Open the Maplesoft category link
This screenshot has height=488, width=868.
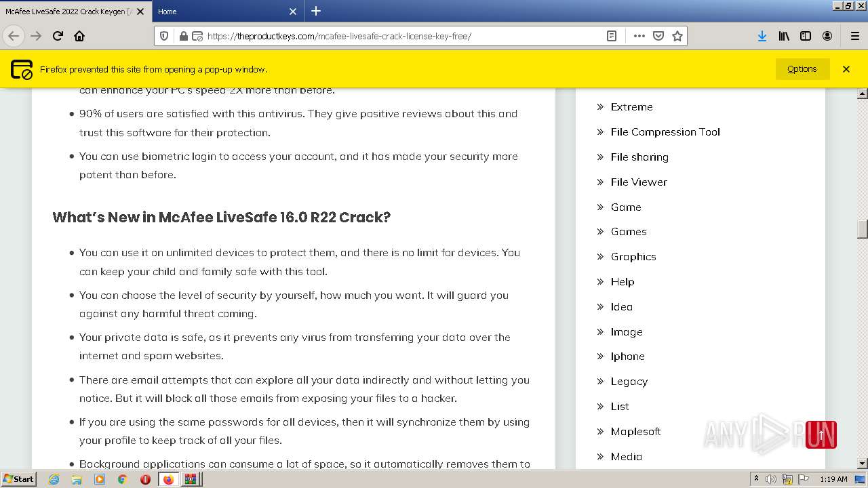(635, 432)
